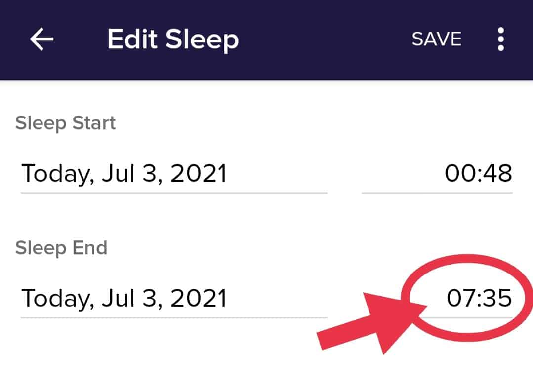Open date picker for Sleep Start
Screen dimensions: 533x392
click(x=124, y=174)
